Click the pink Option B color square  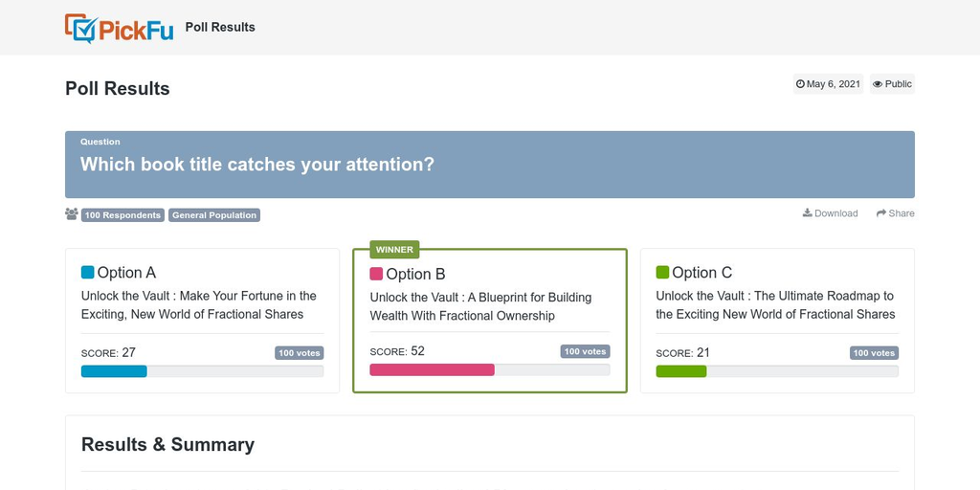[x=376, y=274]
